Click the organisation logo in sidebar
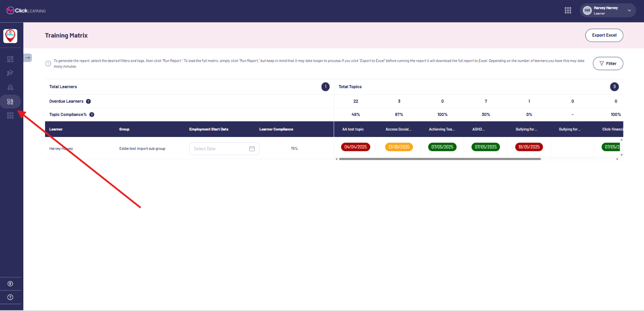 [x=10, y=36]
